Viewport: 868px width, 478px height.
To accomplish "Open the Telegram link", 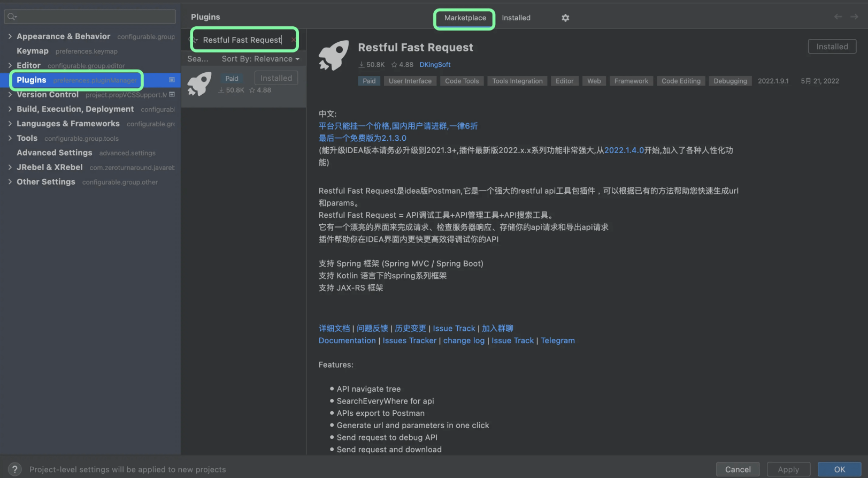I will (557, 340).
